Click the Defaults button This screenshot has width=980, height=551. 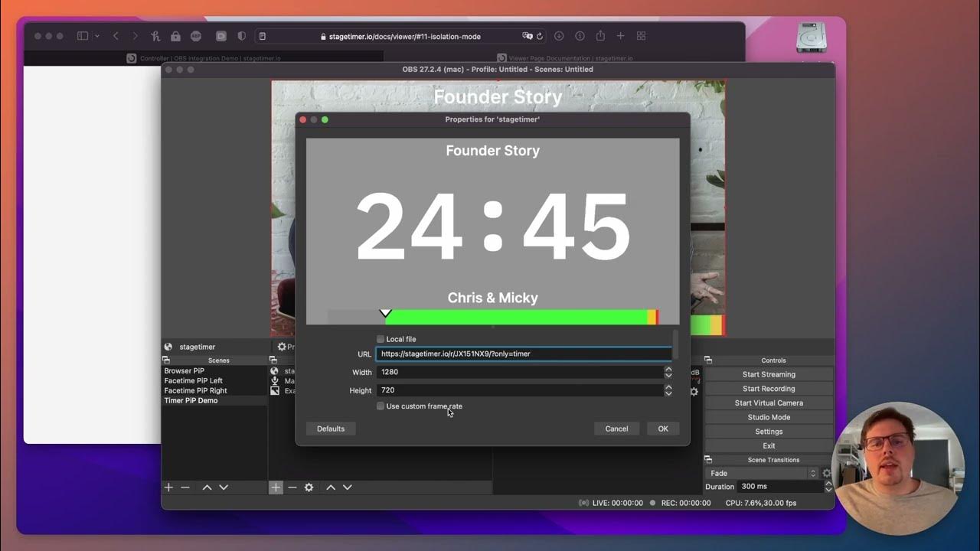[331, 429]
